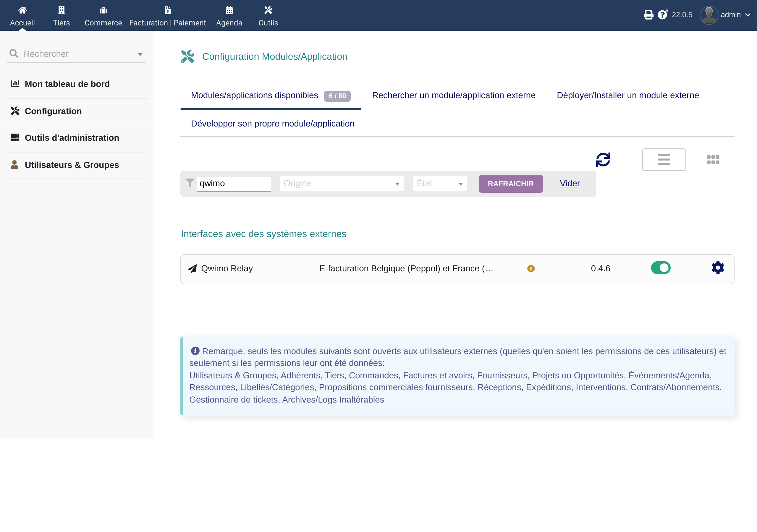Switch to Développer son propre module/application tab
757x532 pixels.
pos(273,124)
